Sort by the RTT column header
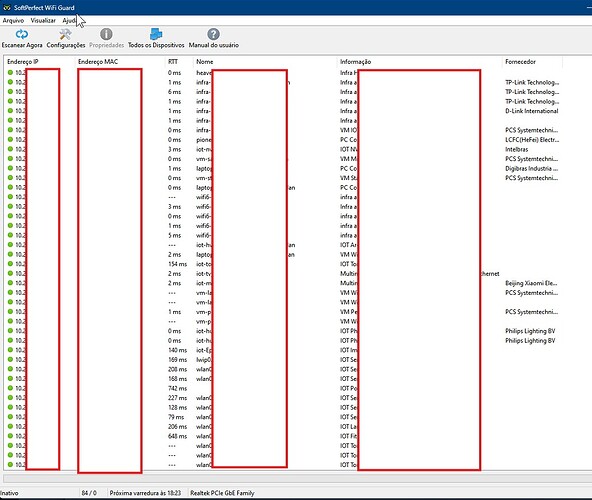The width and height of the screenshot is (592, 500). [x=173, y=62]
